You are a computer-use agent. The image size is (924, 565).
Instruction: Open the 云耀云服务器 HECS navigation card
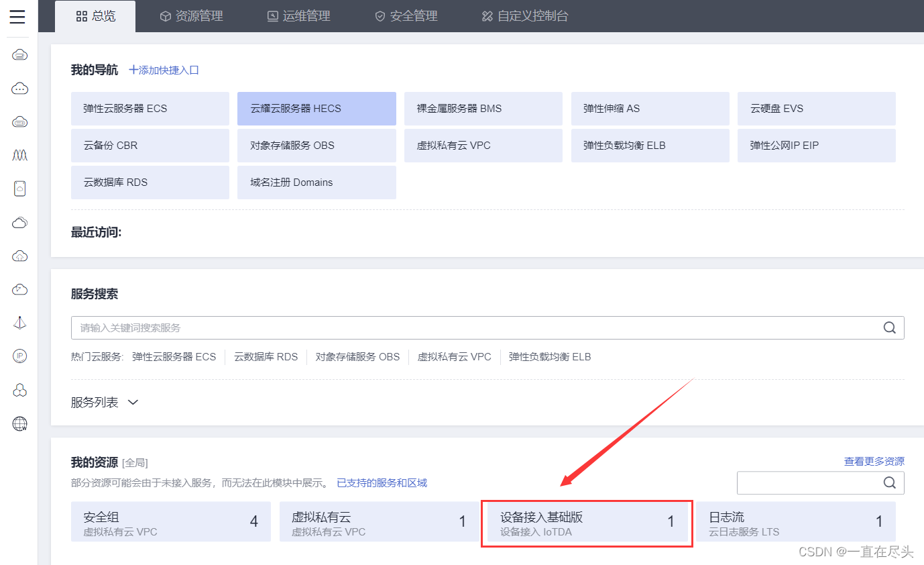coord(316,109)
